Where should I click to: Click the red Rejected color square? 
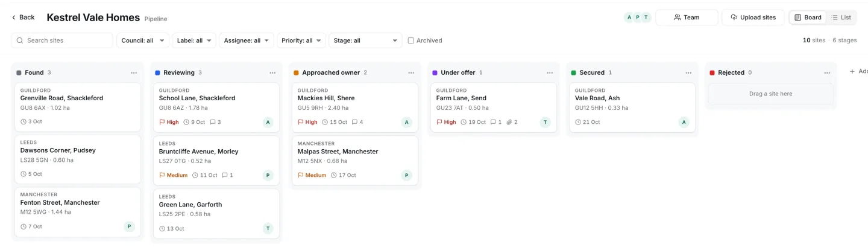[x=712, y=72]
